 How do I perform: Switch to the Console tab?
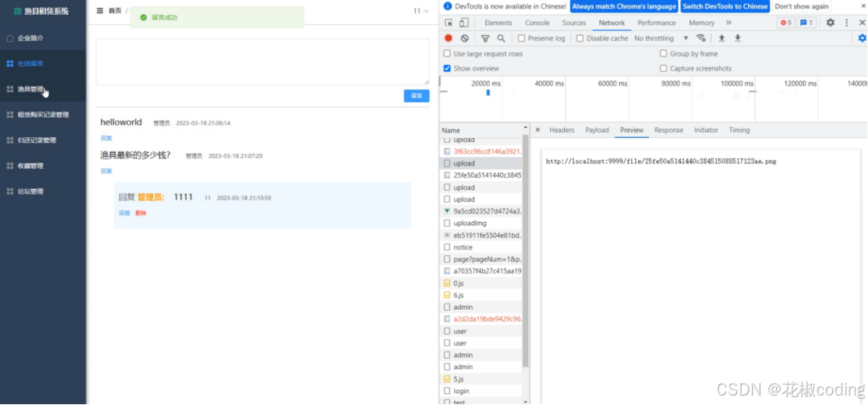pos(537,23)
